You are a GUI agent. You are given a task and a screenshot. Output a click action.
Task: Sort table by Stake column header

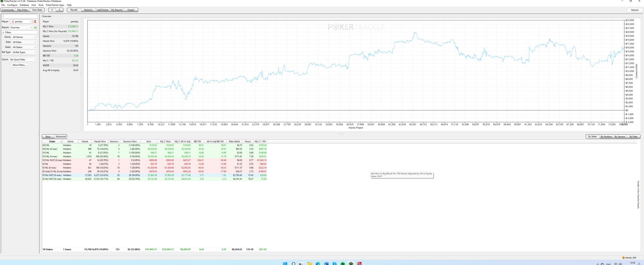pyautogui.click(x=52, y=142)
